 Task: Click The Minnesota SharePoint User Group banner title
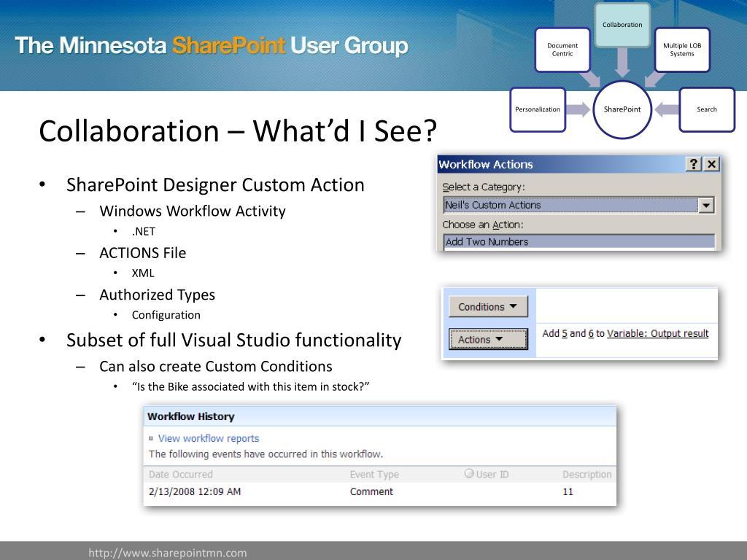pyautogui.click(x=212, y=46)
